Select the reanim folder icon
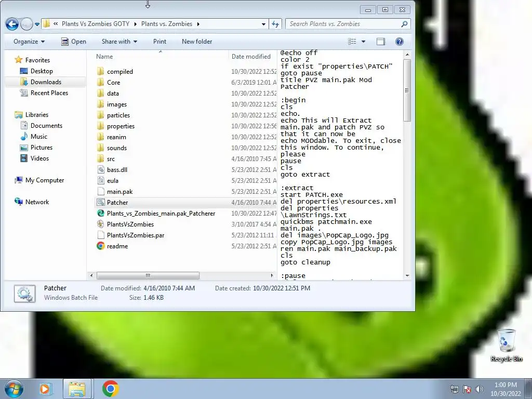 tap(100, 137)
